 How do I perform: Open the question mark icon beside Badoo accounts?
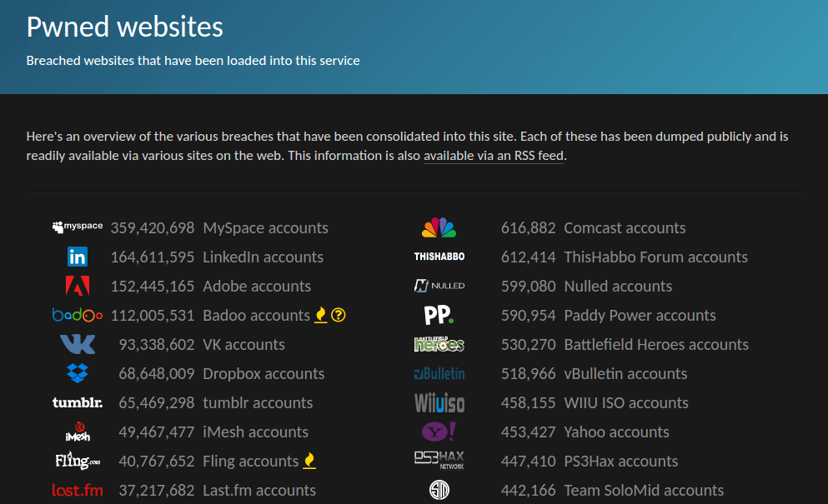[x=338, y=315]
